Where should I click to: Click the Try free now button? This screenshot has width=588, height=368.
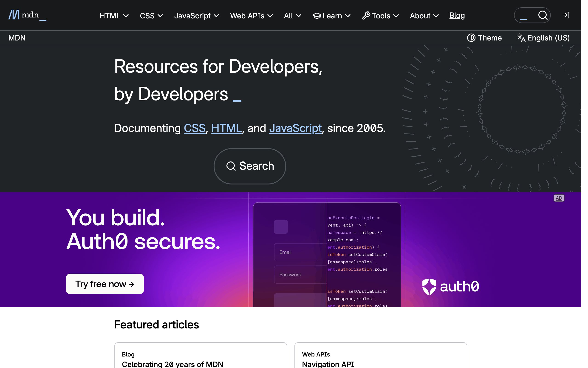tap(105, 284)
